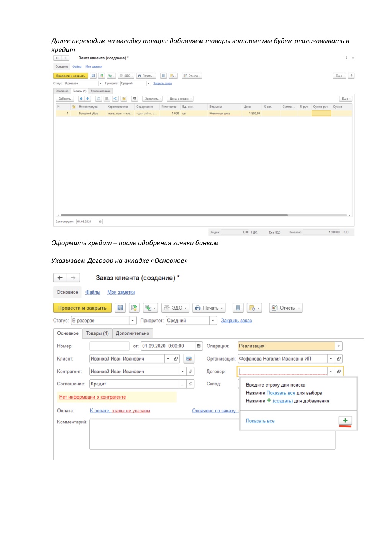This screenshot has height=555, width=392.
Task: Click Провести и закрыть in the larger form
Action: [82, 308]
